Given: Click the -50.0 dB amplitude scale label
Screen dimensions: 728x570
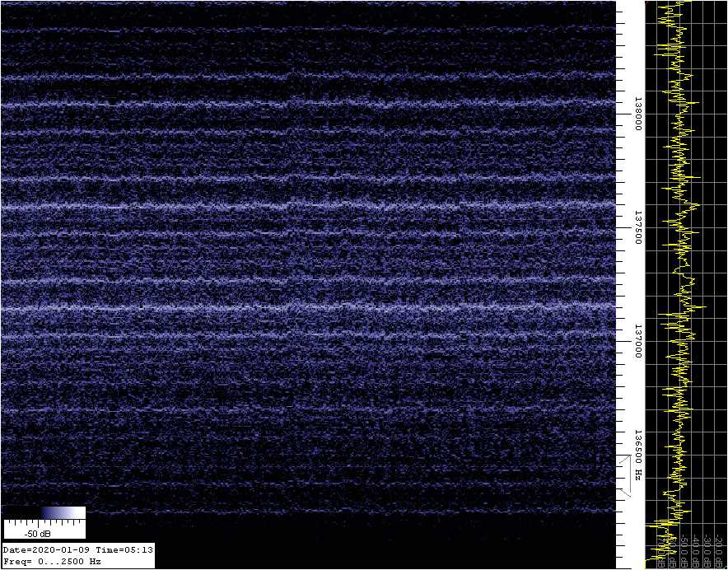Looking at the screenshot, I should coord(683,553).
